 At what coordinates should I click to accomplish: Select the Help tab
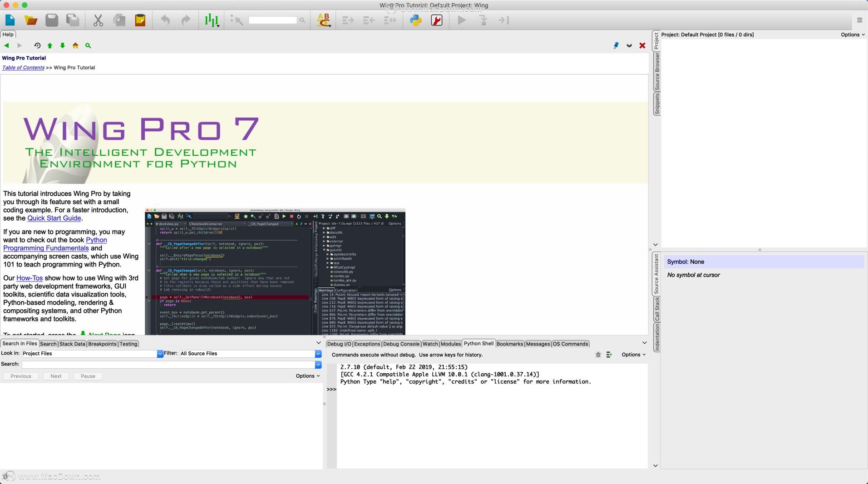coord(8,35)
